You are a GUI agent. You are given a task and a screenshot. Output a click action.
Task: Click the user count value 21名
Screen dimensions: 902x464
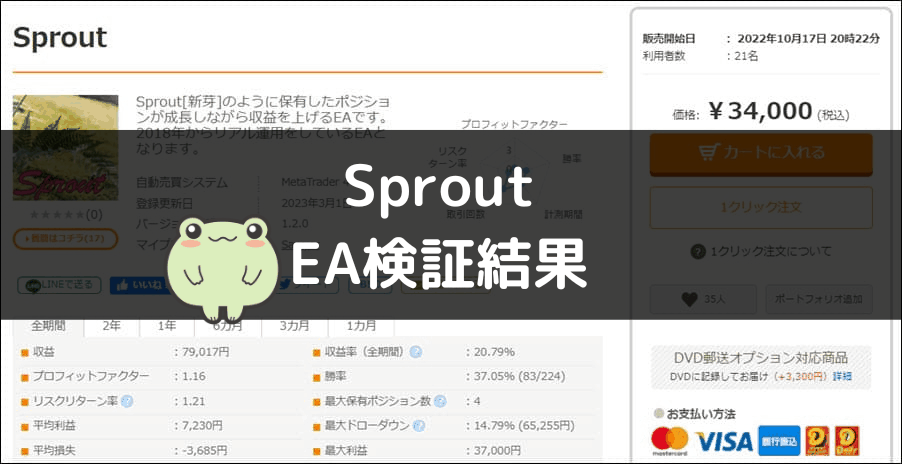point(746,56)
